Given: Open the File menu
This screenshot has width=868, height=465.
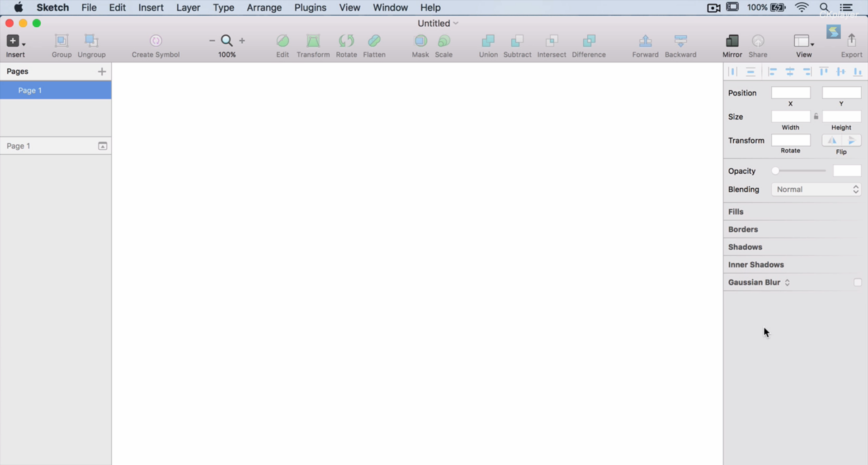Looking at the screenshot, I should click(89, 8).
